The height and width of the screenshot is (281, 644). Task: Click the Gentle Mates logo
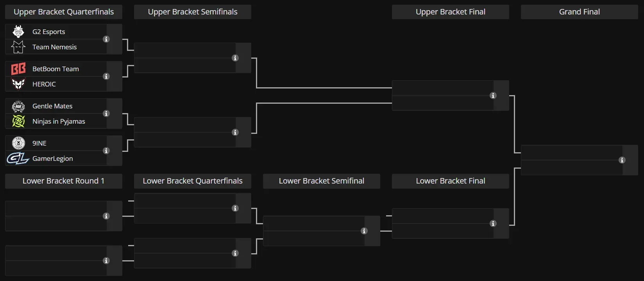click(x=18, y=106)
